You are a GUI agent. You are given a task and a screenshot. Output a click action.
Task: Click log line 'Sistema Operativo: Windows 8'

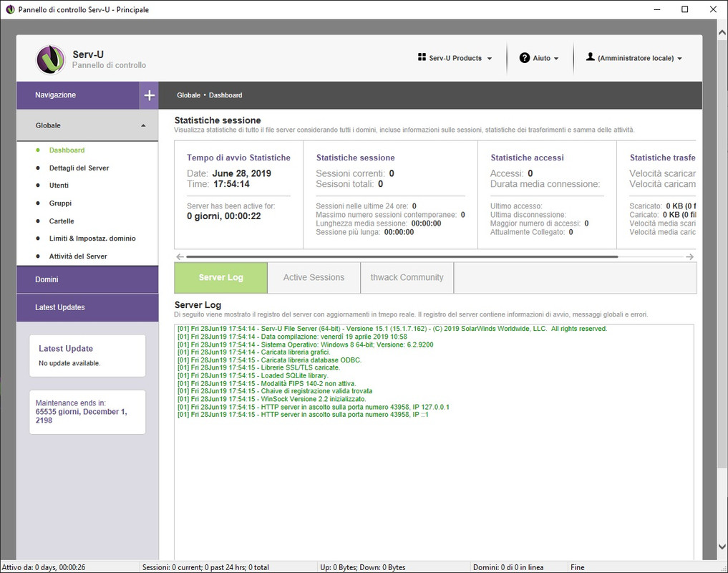tap(306, 345)
